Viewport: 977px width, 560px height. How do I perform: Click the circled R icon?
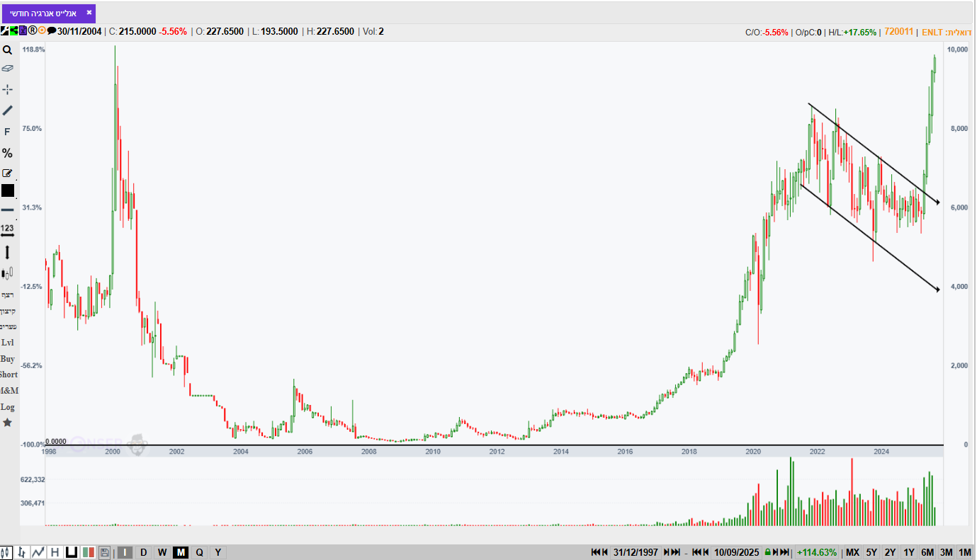pyautogui.click(x=32, y=31)
